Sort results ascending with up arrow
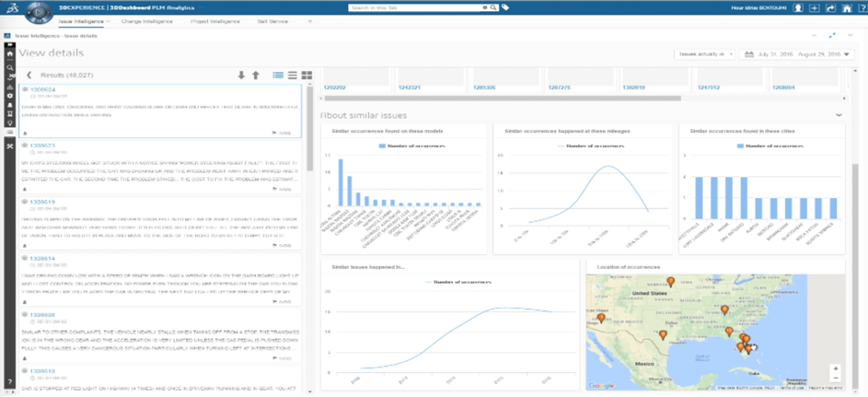 (256, 76)
